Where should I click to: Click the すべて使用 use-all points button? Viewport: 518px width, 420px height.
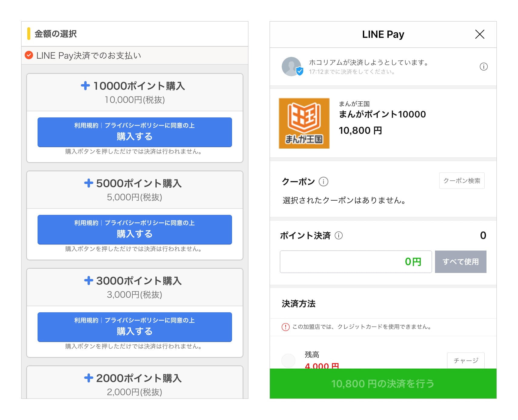(x=460, y=262)
